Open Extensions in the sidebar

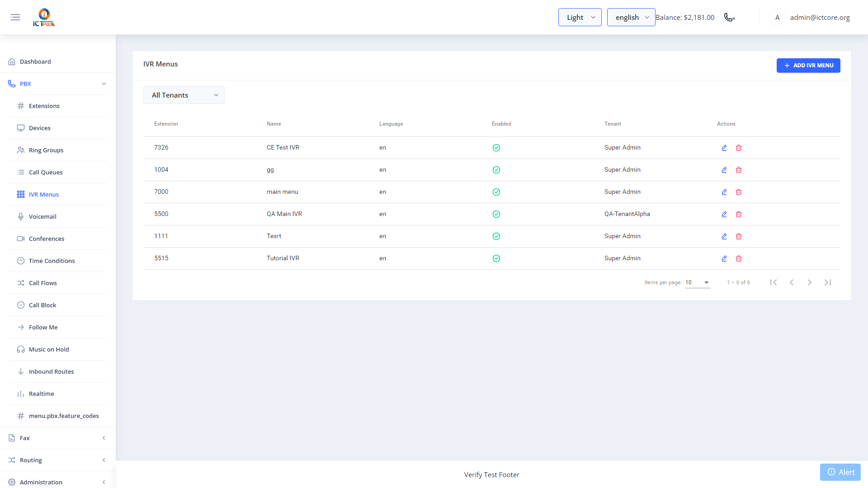58,106
